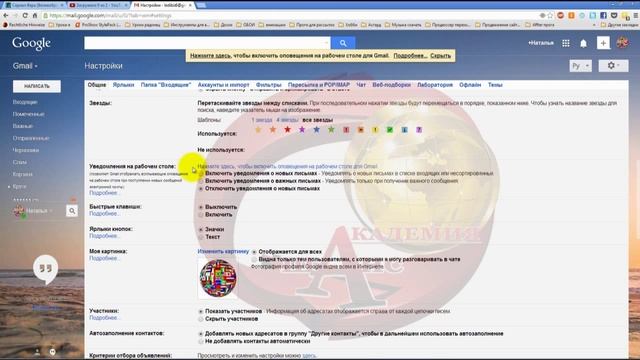The image size is (640, 360).
Task: Click the red exclamation square icon
Action: 346,130
